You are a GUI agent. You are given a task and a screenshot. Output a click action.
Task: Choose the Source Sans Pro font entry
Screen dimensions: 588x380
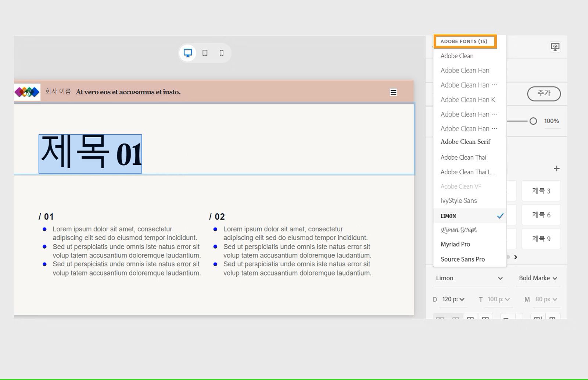click(x=463, y=259)
